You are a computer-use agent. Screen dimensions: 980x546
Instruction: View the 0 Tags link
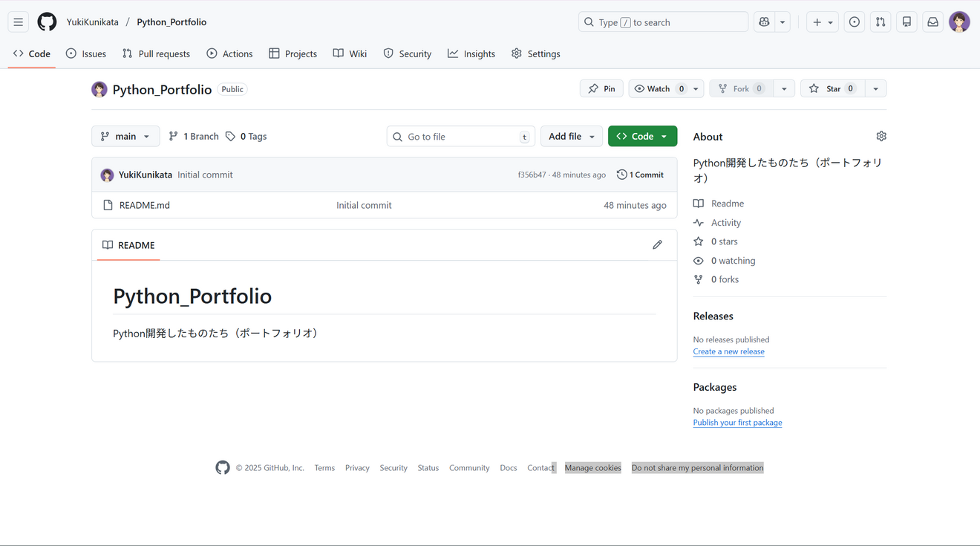(x=246, y=137)
